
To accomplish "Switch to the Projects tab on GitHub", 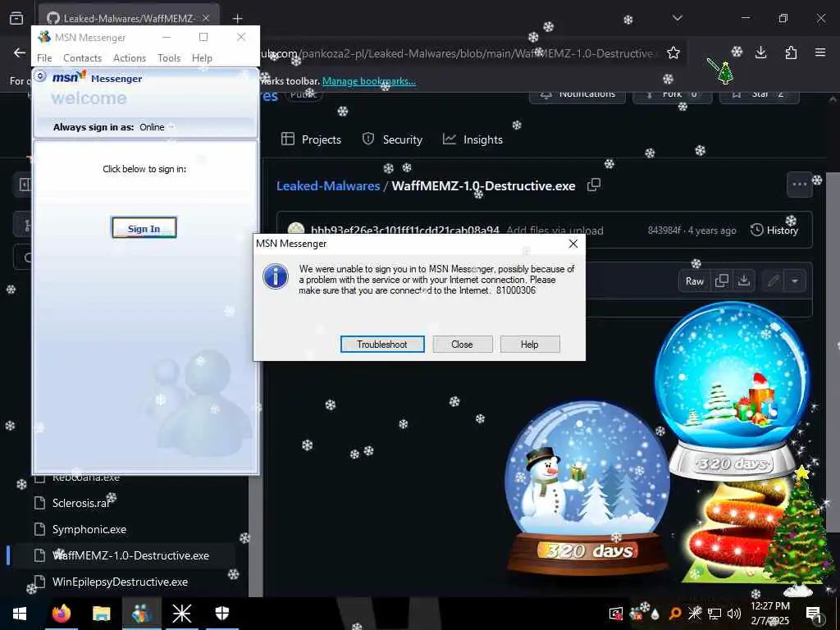I will click(x=311, y=139).
